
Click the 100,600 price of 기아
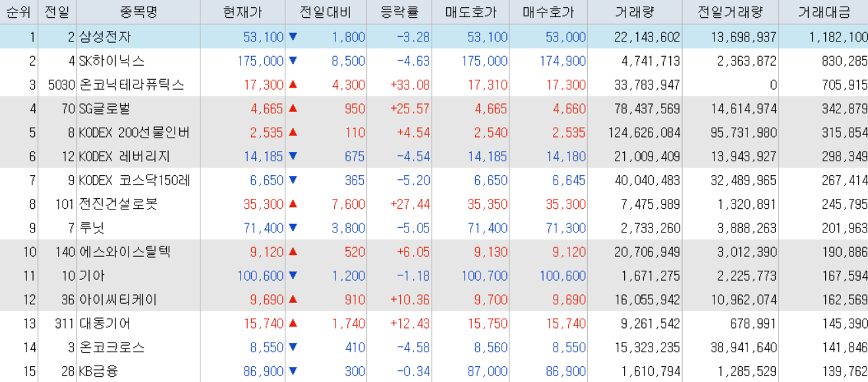pyautogui.click(x=260, y=275)
